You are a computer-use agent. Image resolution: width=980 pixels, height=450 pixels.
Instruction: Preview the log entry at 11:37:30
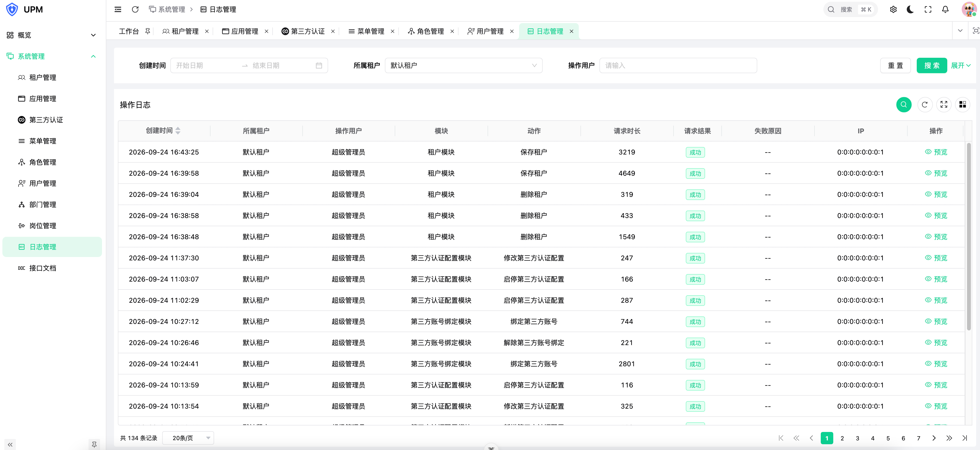point(936,258)
